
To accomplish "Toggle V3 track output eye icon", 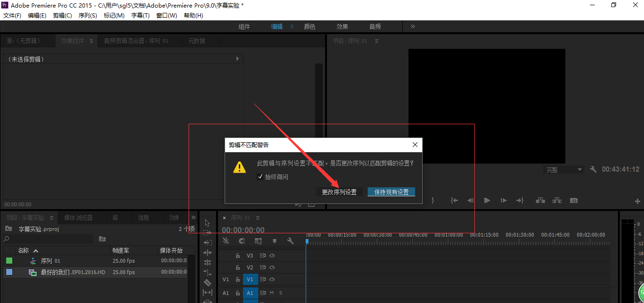I will (272, 256).
